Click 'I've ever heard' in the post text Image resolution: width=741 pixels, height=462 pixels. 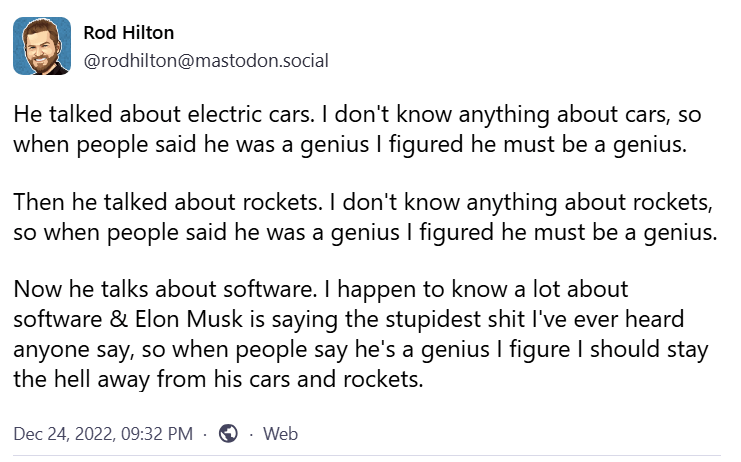click(x=608, y=319)
